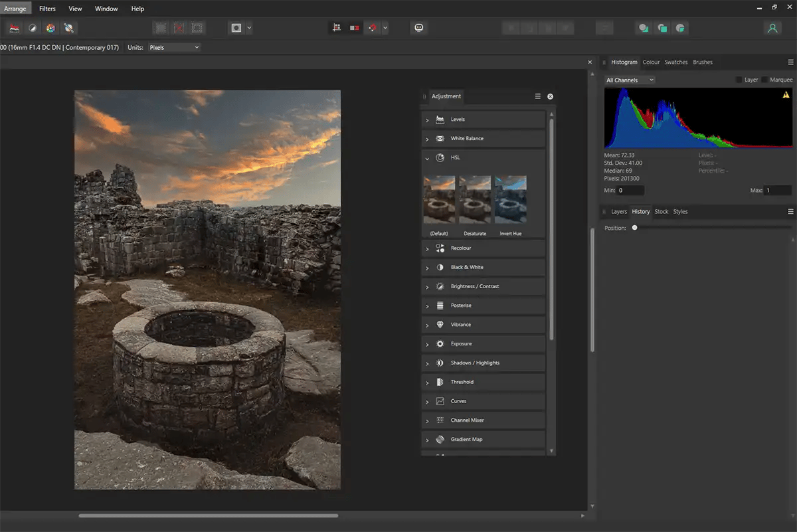Viewport: 797px width, 532px height.
Task: Click the Black & White adjustment icon
Action: [440, 267]
